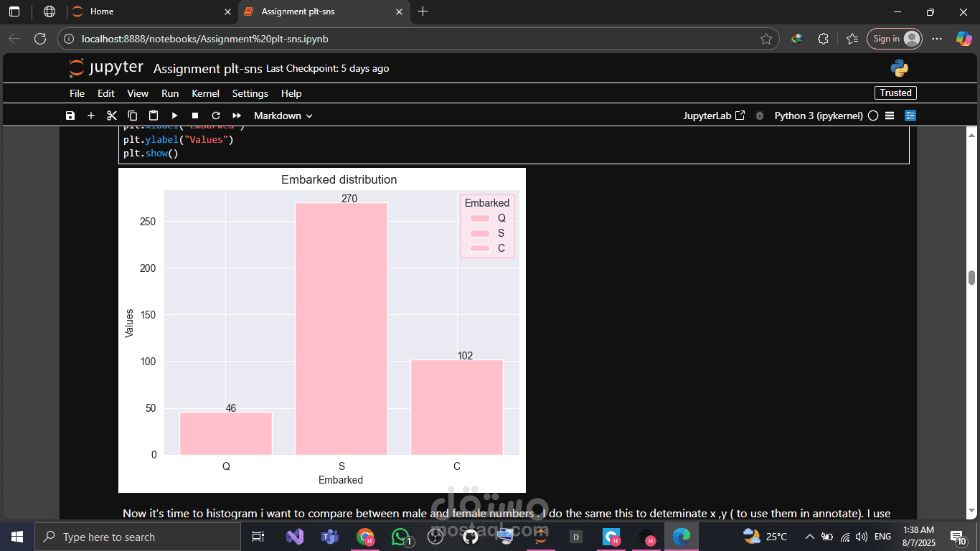This screenshot has width=980, height=551.
Task: Paste cell from clipboard icon
Action: pos(153,116)
